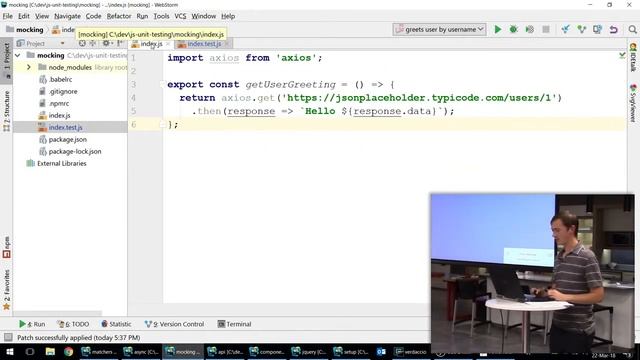640x360 pixels.
Task: Toggle code folding at line 3
Action: (x=162, y=84)
